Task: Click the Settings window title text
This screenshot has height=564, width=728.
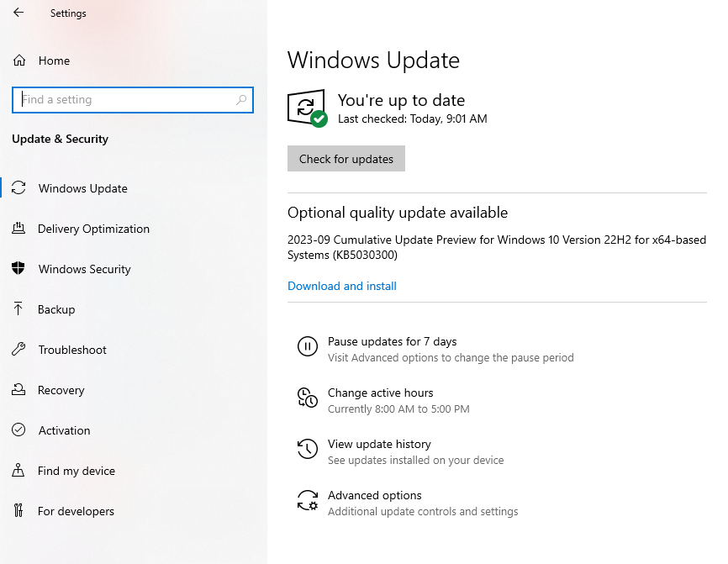Action: 68,13
